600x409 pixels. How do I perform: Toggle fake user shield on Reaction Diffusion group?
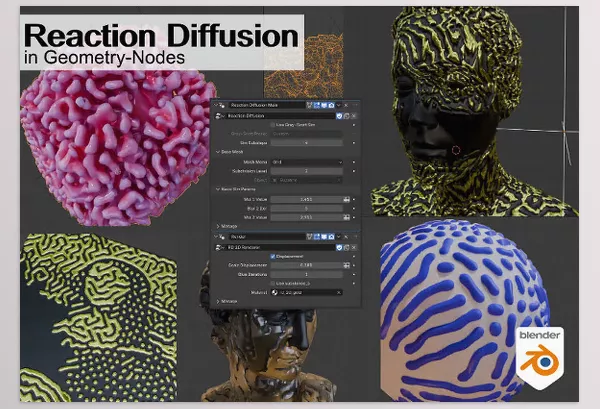339,116
